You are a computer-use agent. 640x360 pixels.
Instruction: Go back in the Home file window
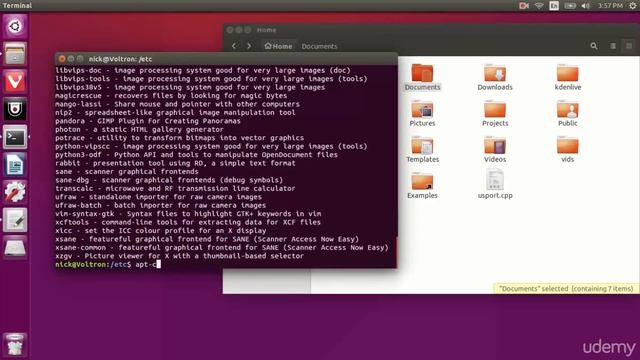click(234, 46)
